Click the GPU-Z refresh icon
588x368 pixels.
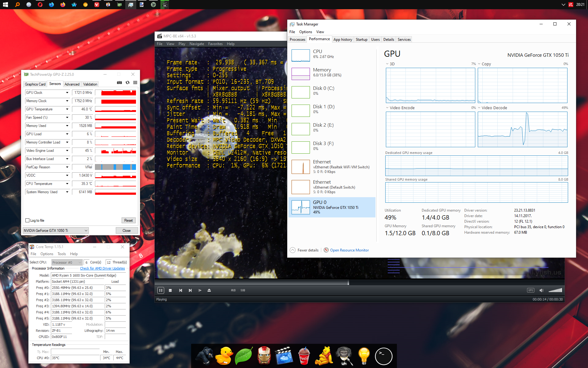[127, 82]
